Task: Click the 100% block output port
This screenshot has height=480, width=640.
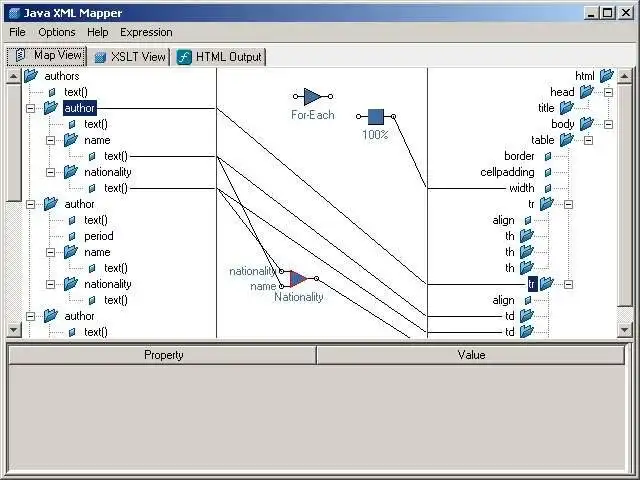Action: click(x=393, y=117)
